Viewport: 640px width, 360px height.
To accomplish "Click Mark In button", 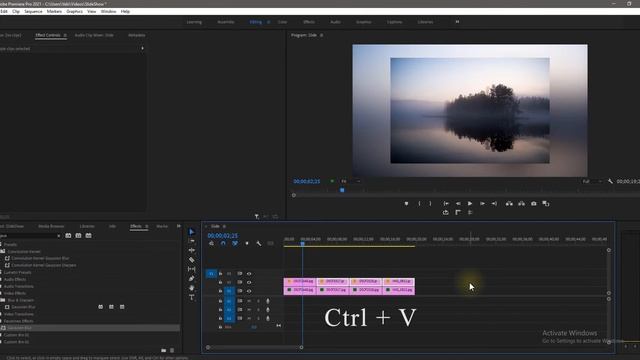I will pyautogui.click(x=419, y=204).
